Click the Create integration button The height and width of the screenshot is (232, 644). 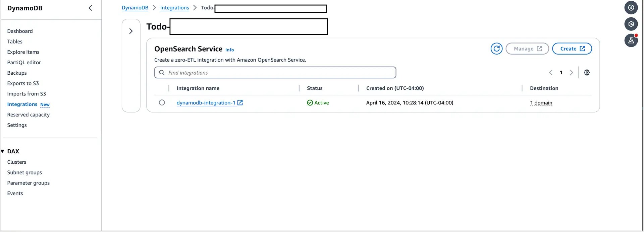coord(572,49)
